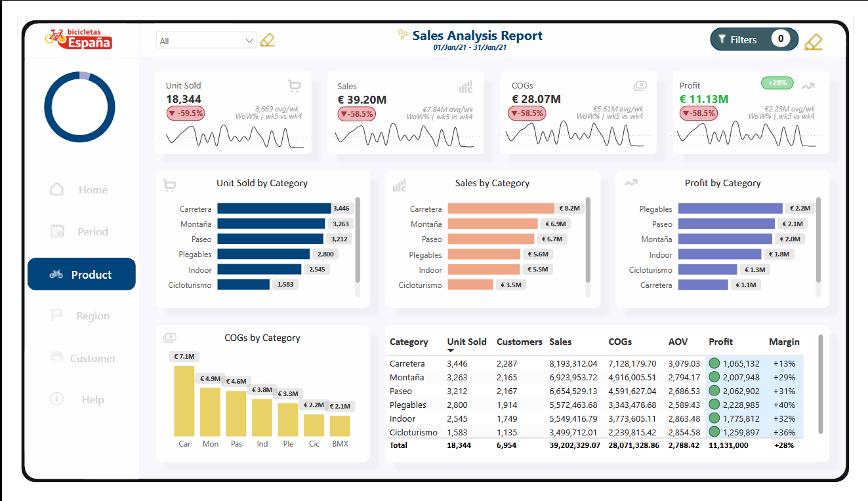The height and width of the screenshot is (501, 868).
Task: Click the -58.5% badge in Profit card
Action: pyautogui.click(x=699, y=113)
